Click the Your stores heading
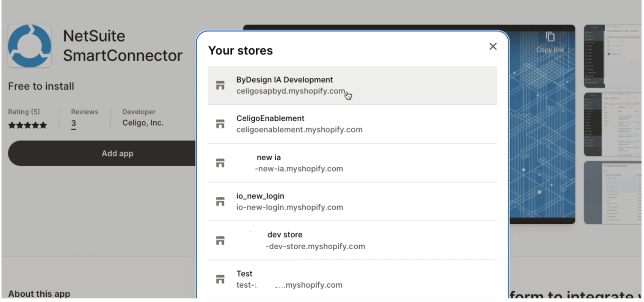Image resolution: width=644 pixels, height=302 pixels. click(x=240, y=50)
